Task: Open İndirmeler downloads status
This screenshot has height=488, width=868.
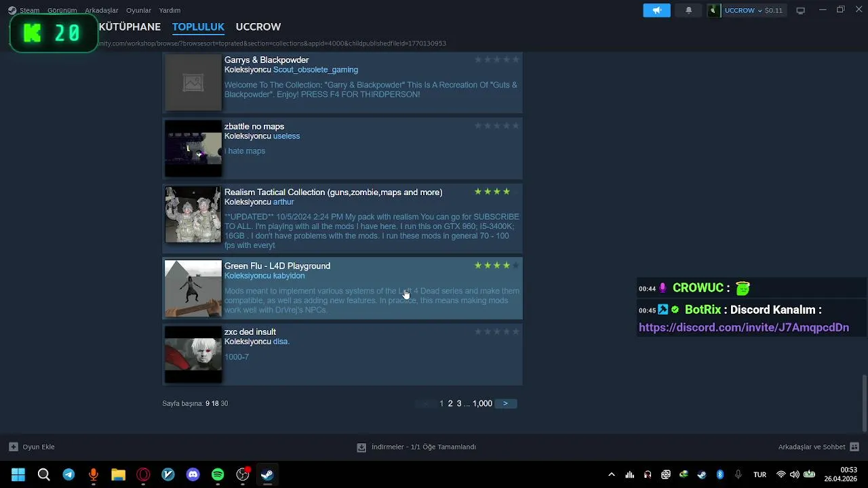Action: [424, 447]
